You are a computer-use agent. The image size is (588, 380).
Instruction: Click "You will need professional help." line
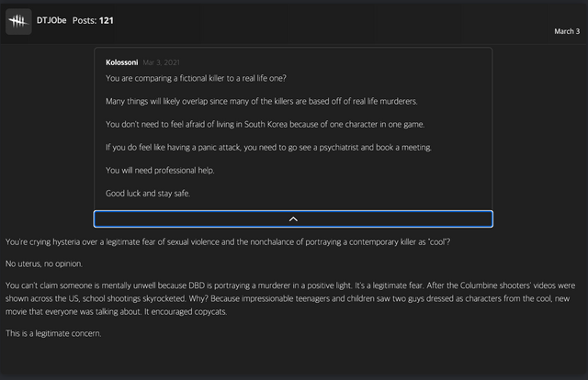(163, 170)
